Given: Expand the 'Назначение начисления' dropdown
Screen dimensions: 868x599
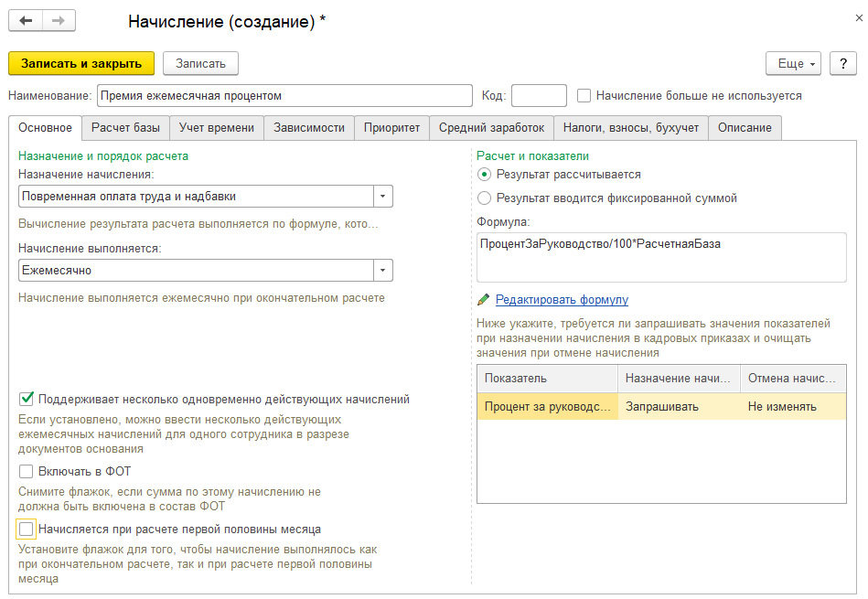Looking at the screenshot, I should pyautogui.click(x=383, y=196).
